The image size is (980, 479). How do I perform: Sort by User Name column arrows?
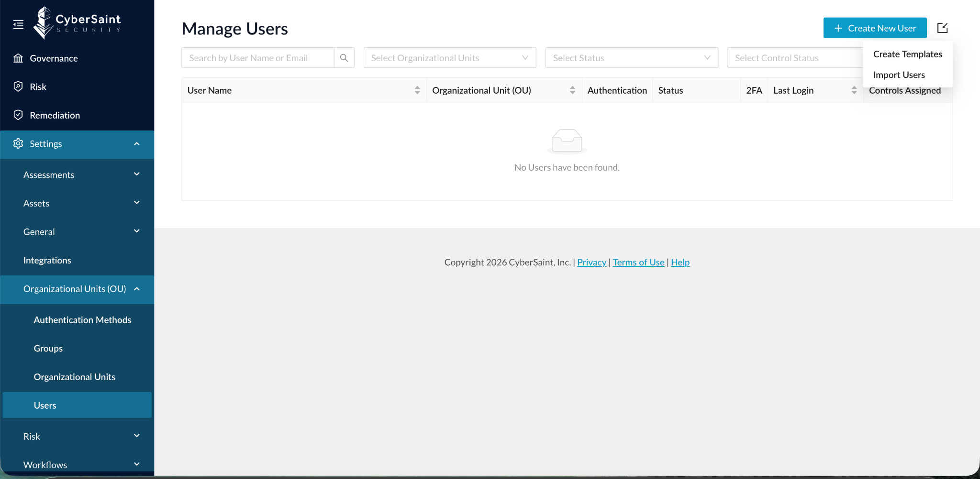(417, 90)
